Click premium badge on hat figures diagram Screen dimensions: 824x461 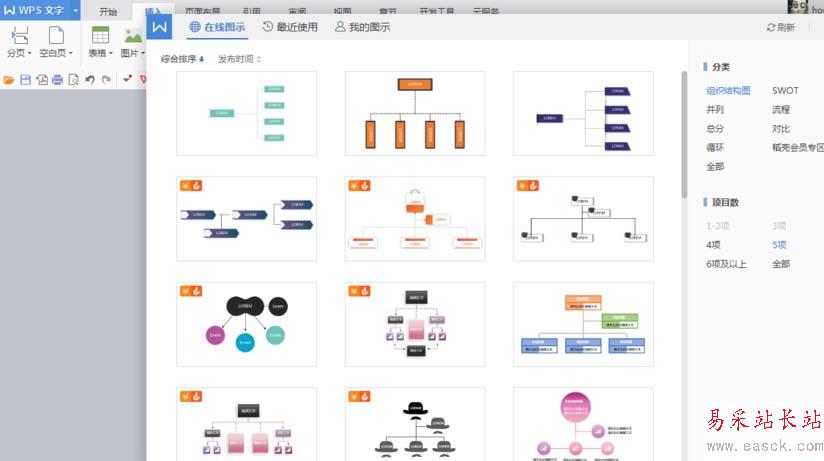359,396
